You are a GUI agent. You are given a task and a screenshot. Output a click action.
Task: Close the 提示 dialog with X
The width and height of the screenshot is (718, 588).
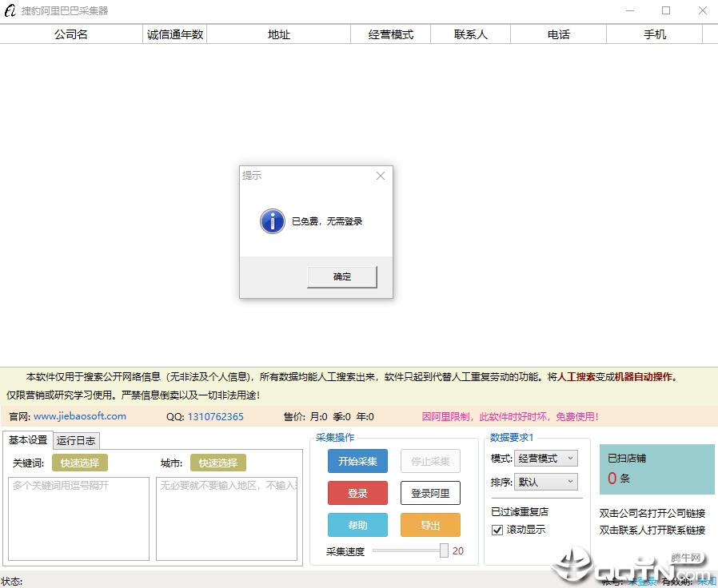(x=380, y=176)
